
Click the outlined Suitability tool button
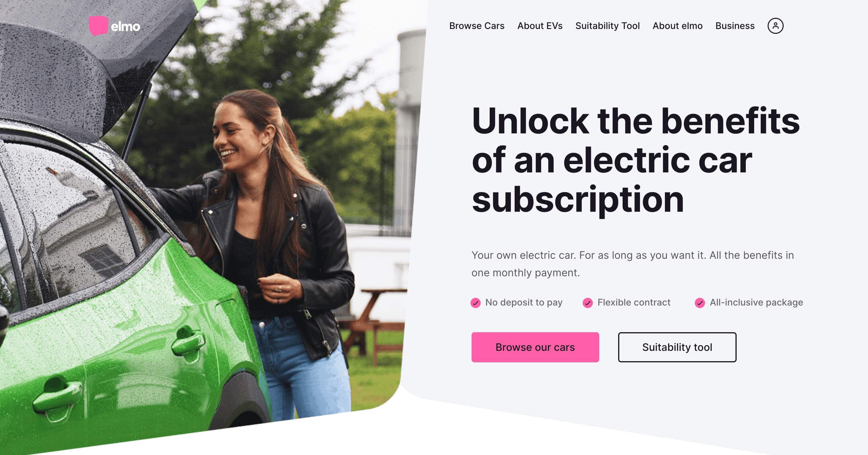677,347
